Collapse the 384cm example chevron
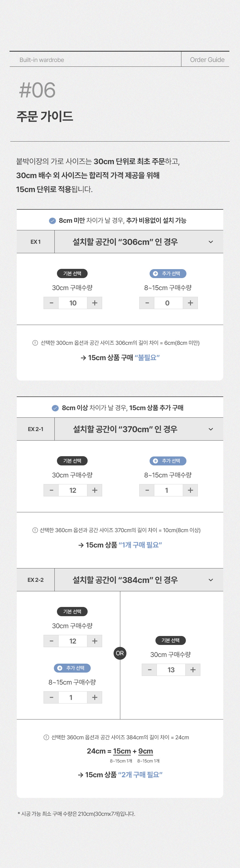Image resolution: width=240 pixels, height=868 pixels. [x=211, y=580]
